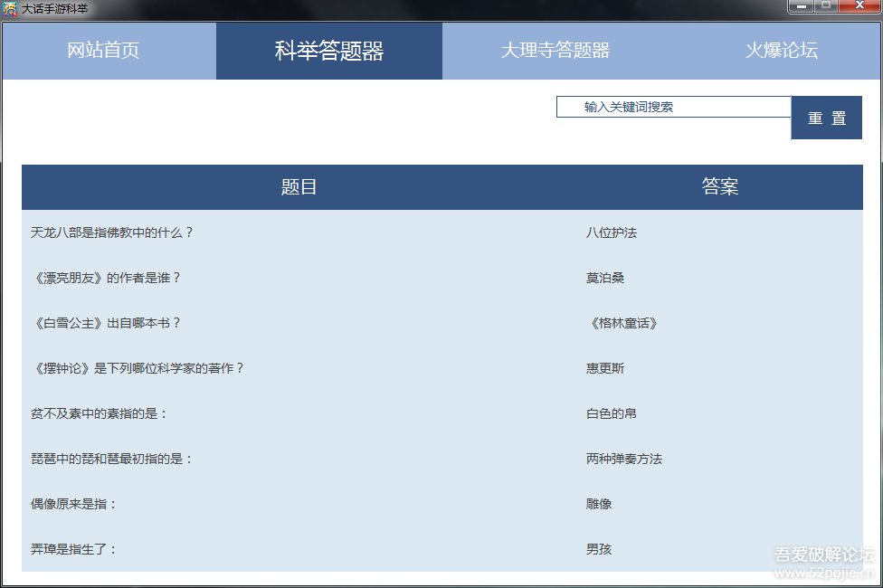Click the 答案 column header

720,187
